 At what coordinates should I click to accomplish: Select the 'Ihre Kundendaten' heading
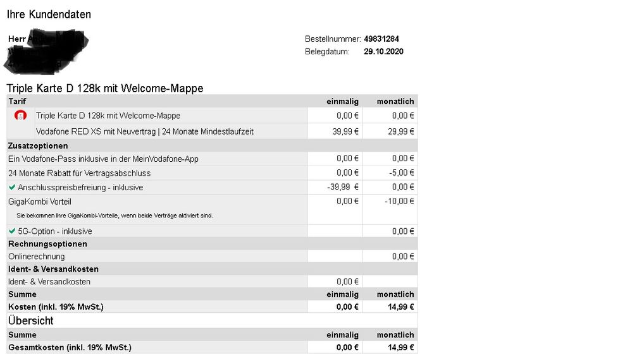49,15
